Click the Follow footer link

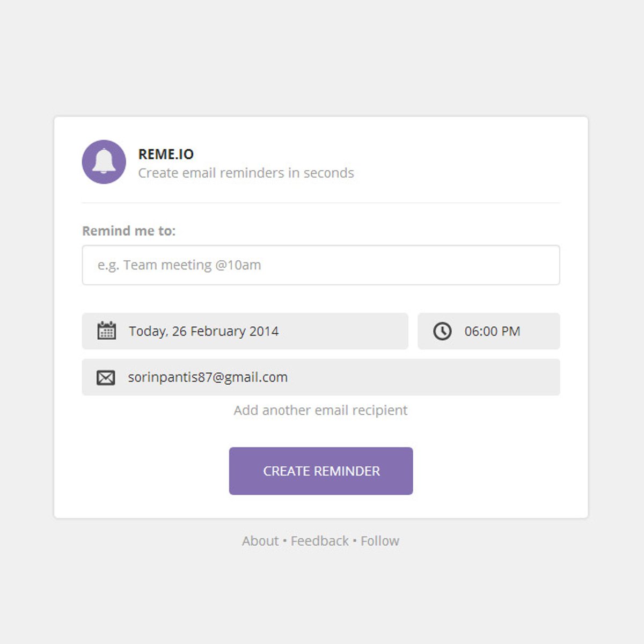point(380,541)
